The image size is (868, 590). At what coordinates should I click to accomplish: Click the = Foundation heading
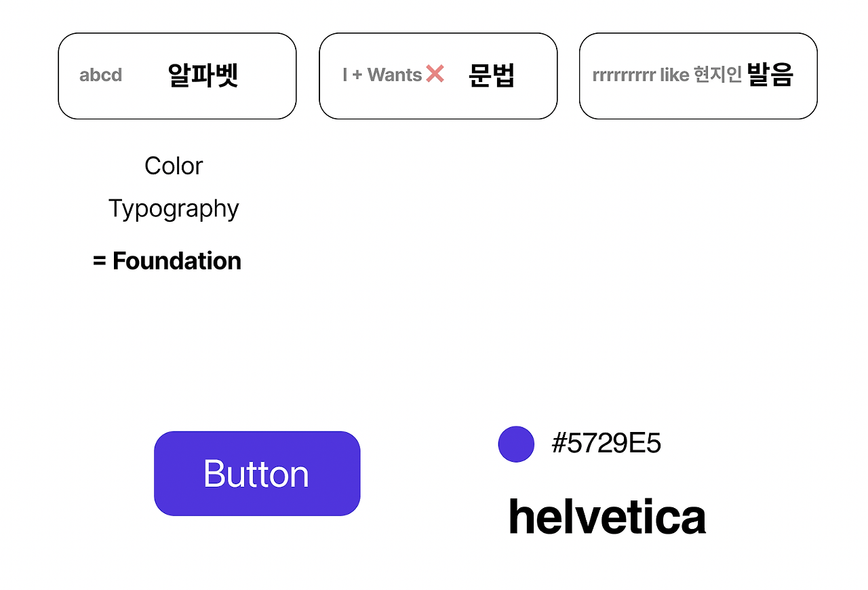click(167, 261)
